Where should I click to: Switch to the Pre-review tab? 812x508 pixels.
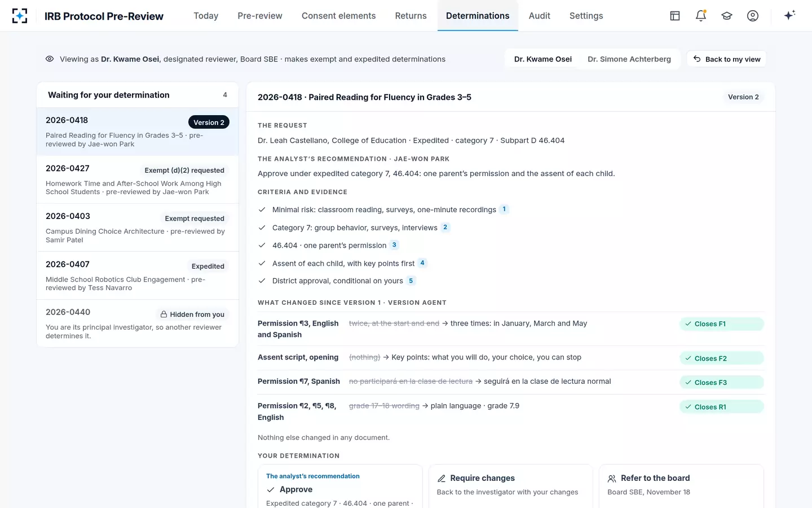point(260,16)
